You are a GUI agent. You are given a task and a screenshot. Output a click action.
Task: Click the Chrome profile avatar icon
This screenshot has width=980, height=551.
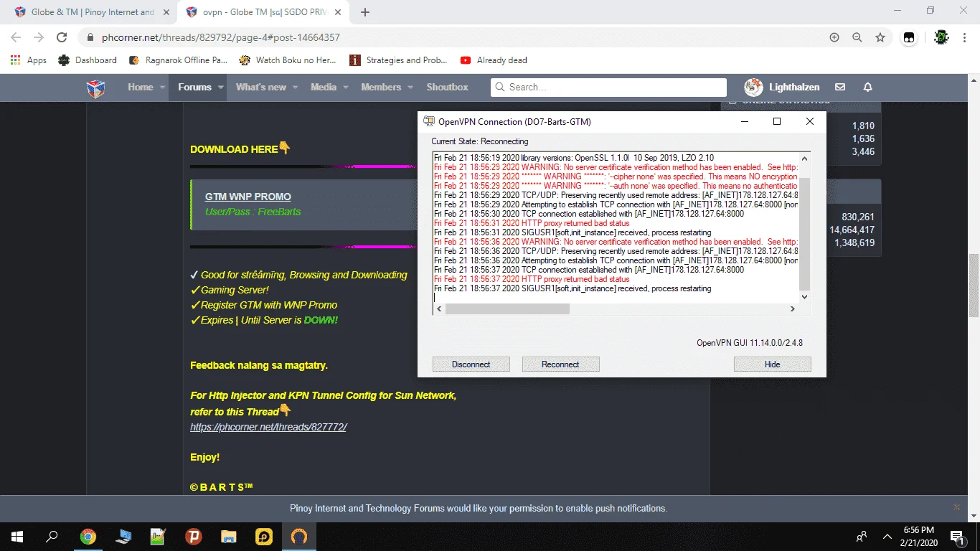941,37
